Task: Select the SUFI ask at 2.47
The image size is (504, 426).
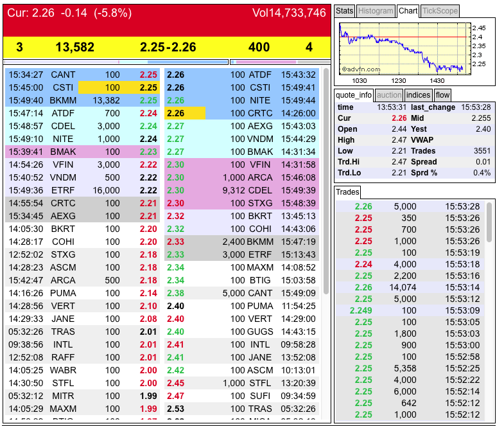Action: pos(241,396)
